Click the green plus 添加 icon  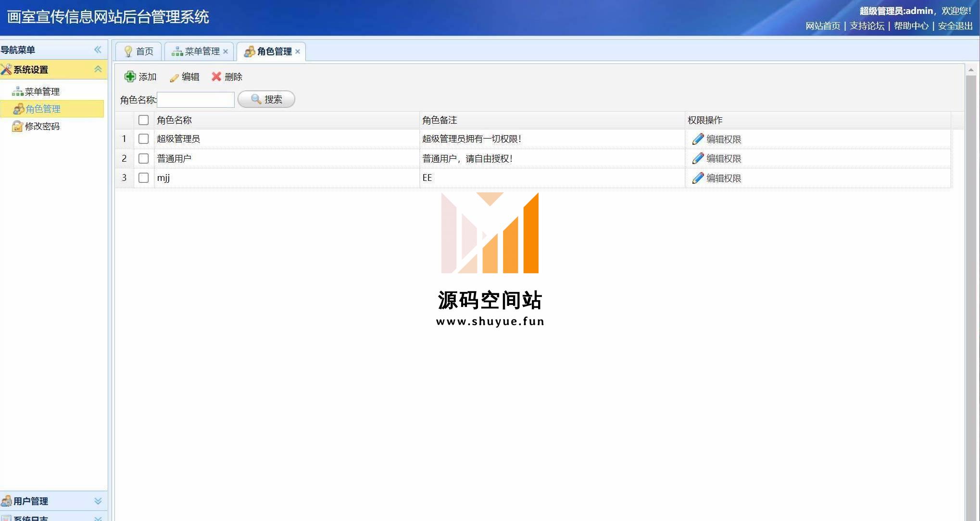[x=130, y=76]
